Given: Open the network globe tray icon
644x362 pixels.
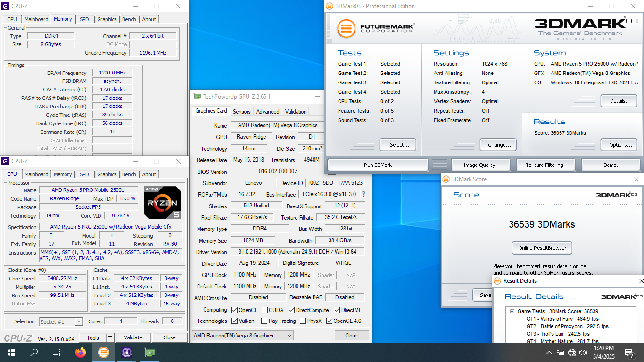Looking at the screenshot, I should [572, 353].
